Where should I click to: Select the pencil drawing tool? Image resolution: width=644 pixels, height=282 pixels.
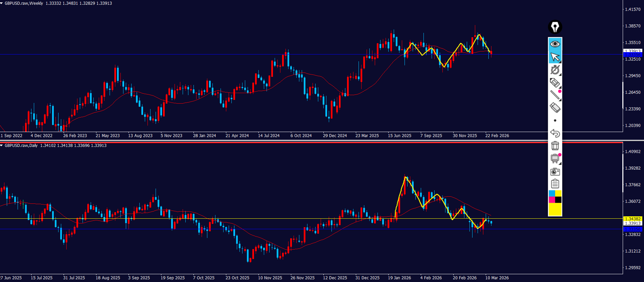click(555, 83)
